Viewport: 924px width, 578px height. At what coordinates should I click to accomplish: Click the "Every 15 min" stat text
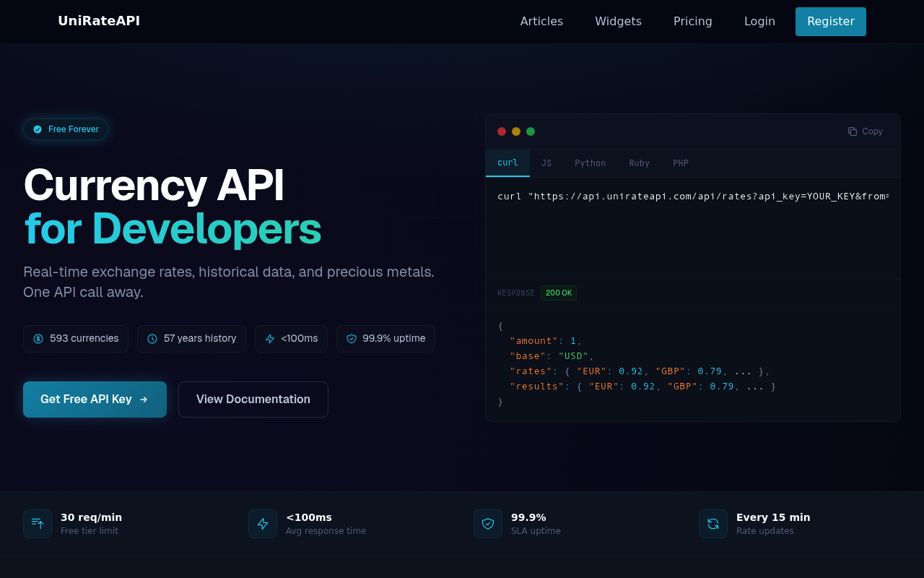[773, 517]
